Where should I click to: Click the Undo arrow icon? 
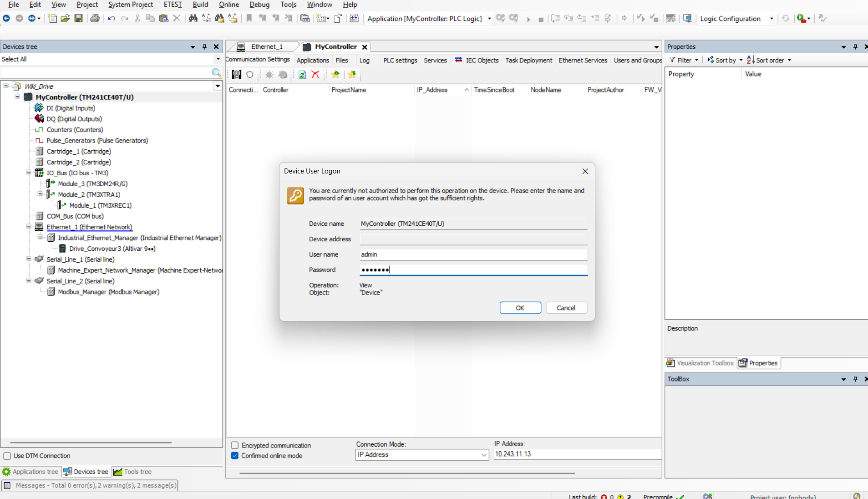(112, 18)
